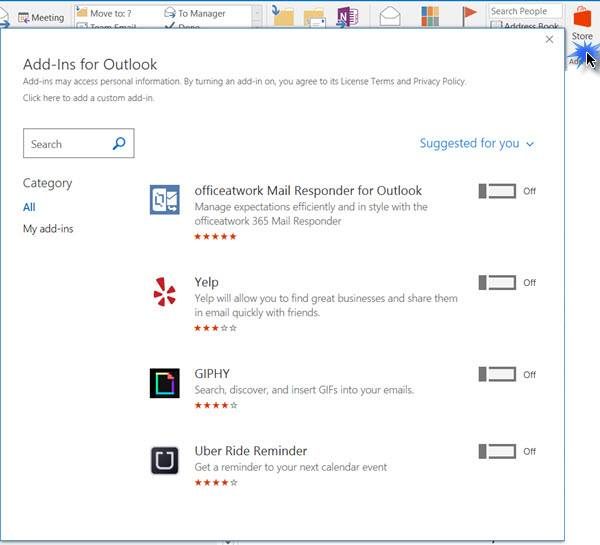
Task: Open the Categorize colored squares icon
Action: (430, 17)
